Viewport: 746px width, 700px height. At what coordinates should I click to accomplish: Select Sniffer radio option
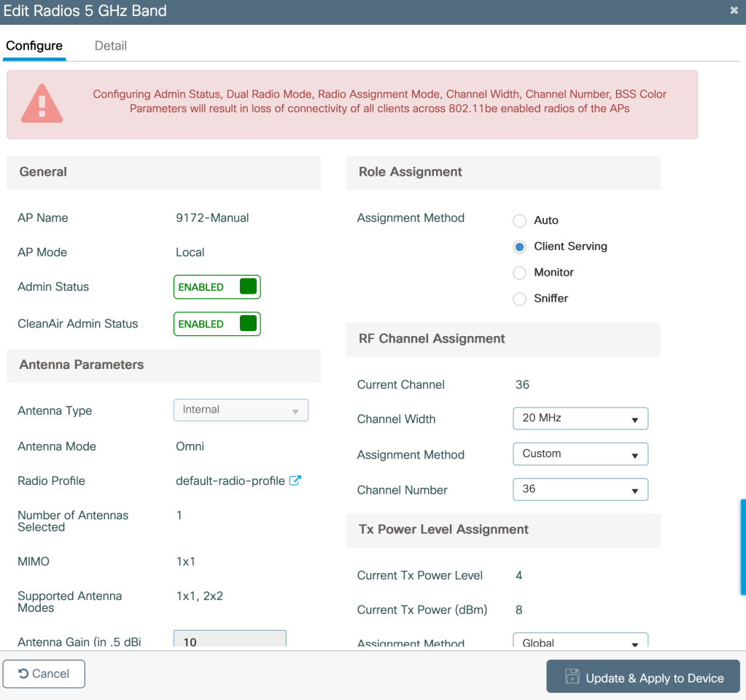pos(519,299)
